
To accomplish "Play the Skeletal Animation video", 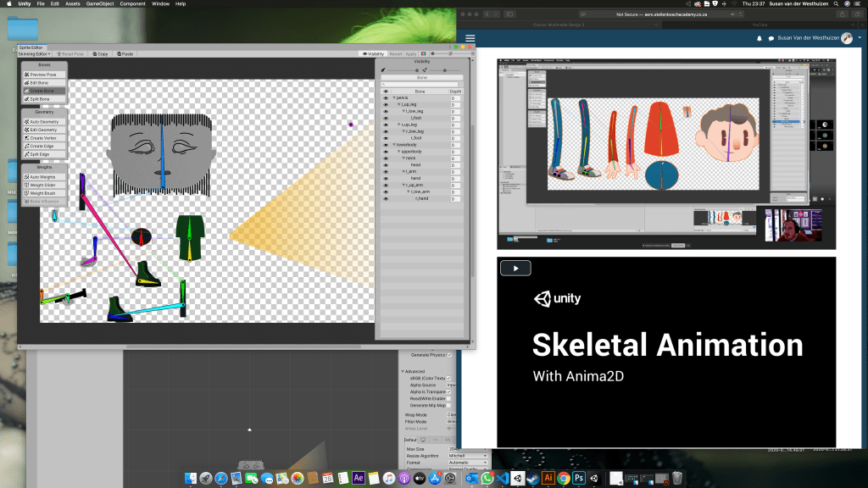I will pyautogui.click(x=515, y=268).
